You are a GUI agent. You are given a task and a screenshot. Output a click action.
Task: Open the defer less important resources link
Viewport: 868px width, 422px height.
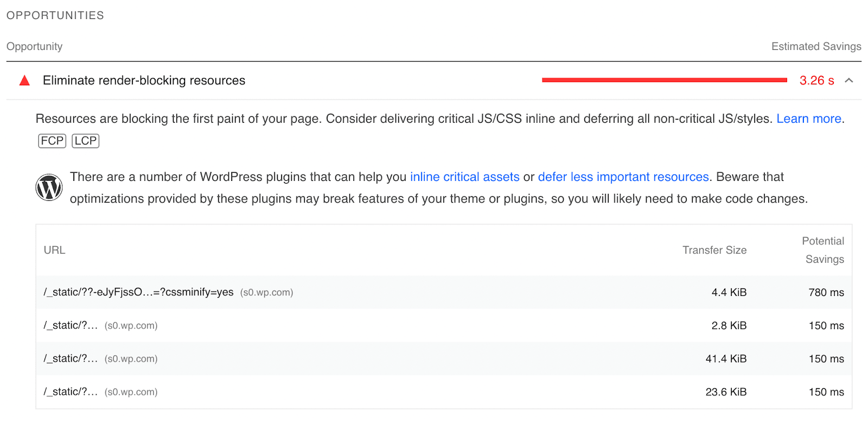[x=623, y=177]
